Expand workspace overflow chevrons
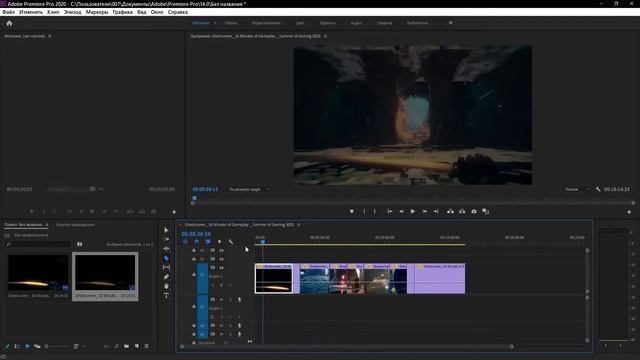 point(451,23)
